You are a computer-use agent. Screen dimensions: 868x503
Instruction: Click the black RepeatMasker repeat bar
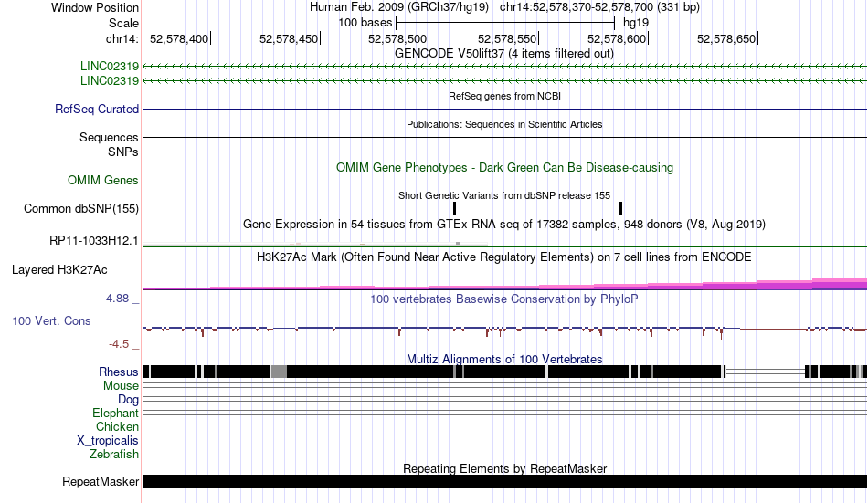(x=505, y=481)
